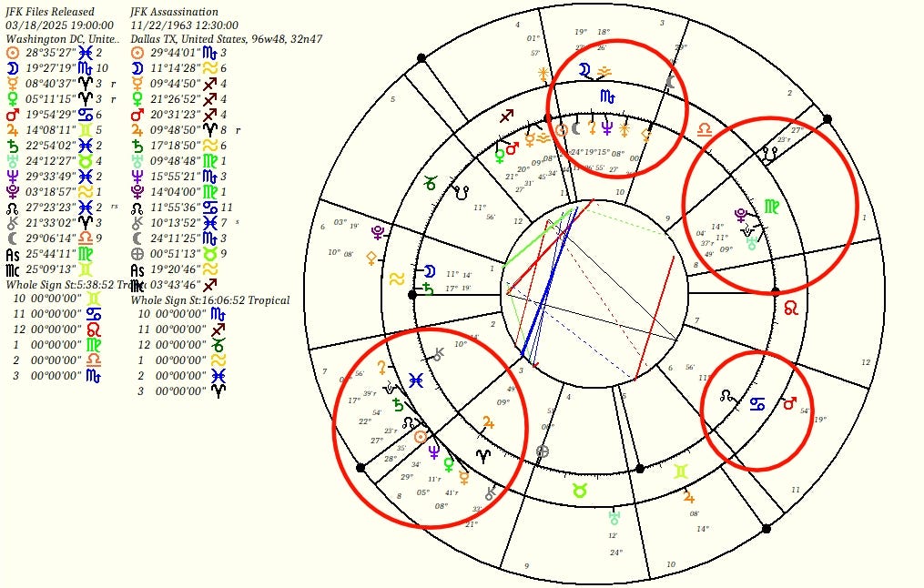The image size is (924, 588).
Task: Click the "JFK Assassination" title
Action: 175,12
